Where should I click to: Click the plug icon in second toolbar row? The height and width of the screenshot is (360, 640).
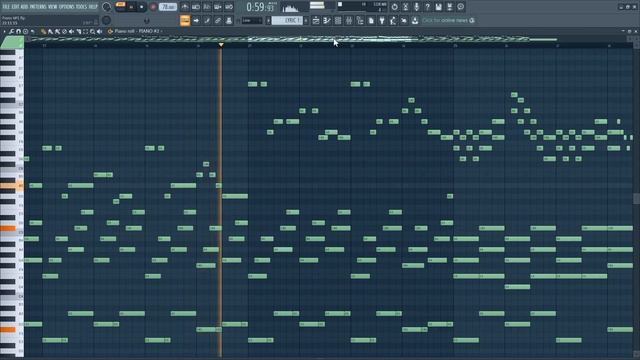[382, 20]
